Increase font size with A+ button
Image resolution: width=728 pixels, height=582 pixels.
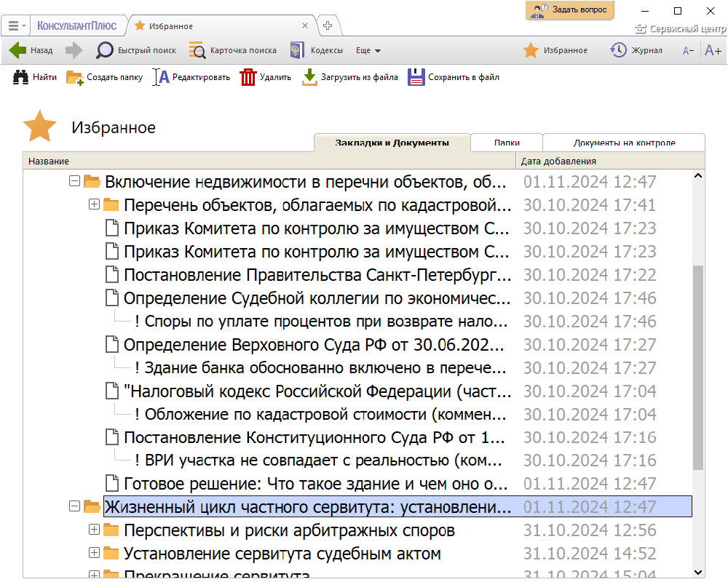tap(713, 50)
